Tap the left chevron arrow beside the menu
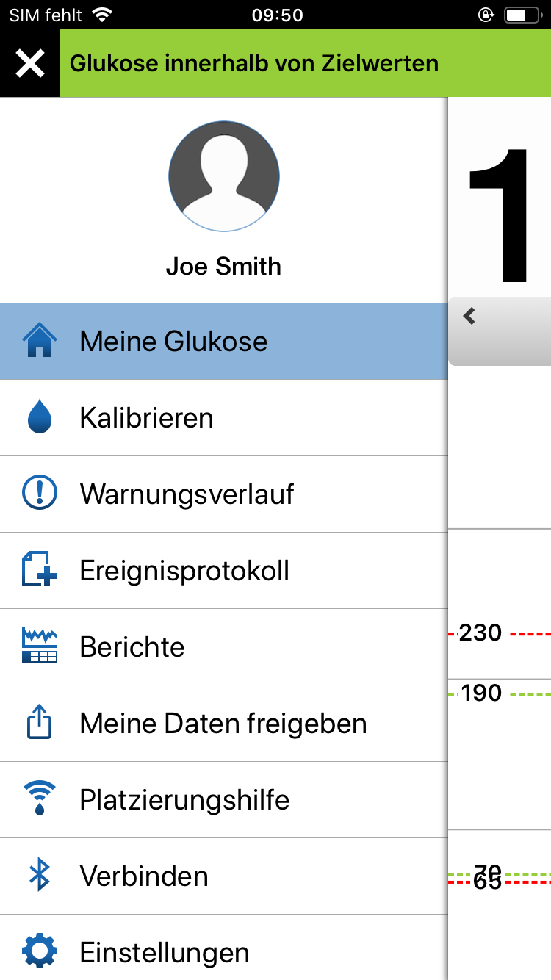The height and width of the screenshot is (980, 551). tap(469, 317)
